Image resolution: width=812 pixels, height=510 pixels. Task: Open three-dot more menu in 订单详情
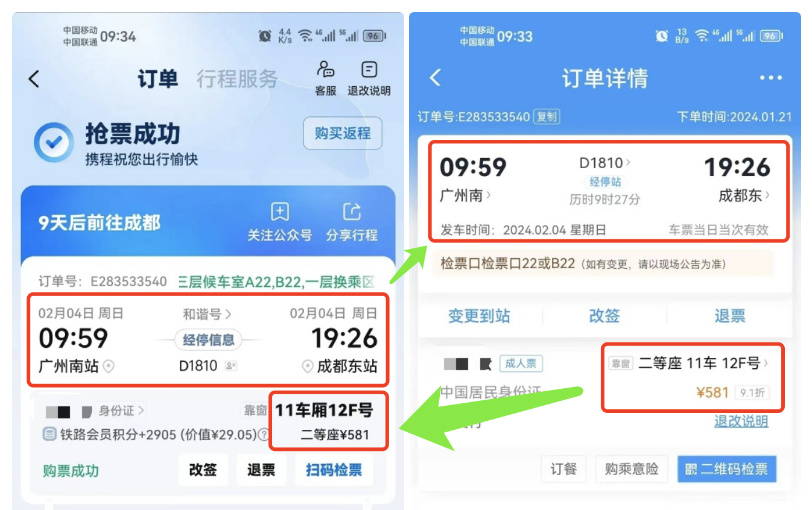[770, 78]
